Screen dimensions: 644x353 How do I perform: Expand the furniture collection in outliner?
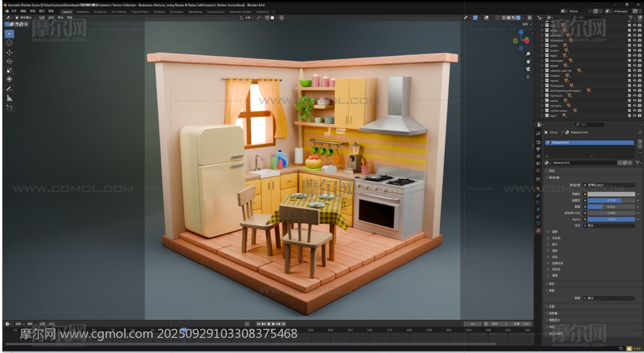click(x=542, y=96)
